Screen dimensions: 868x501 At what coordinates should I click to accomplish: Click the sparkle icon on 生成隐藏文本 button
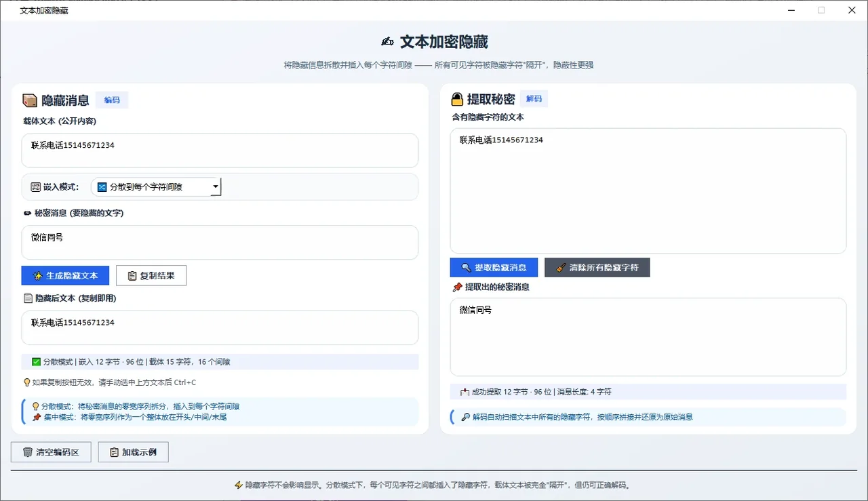click(38, 276)
